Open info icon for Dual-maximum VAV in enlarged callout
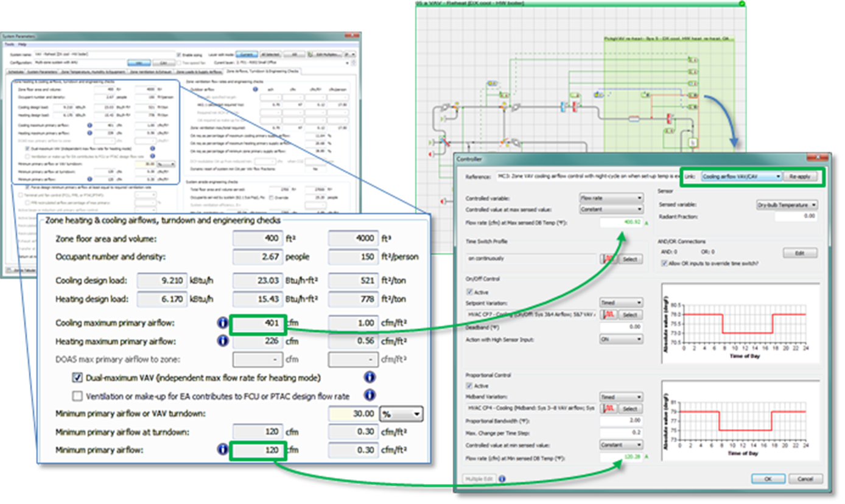This screenshot has width=845, height=504. coord(370,377)
